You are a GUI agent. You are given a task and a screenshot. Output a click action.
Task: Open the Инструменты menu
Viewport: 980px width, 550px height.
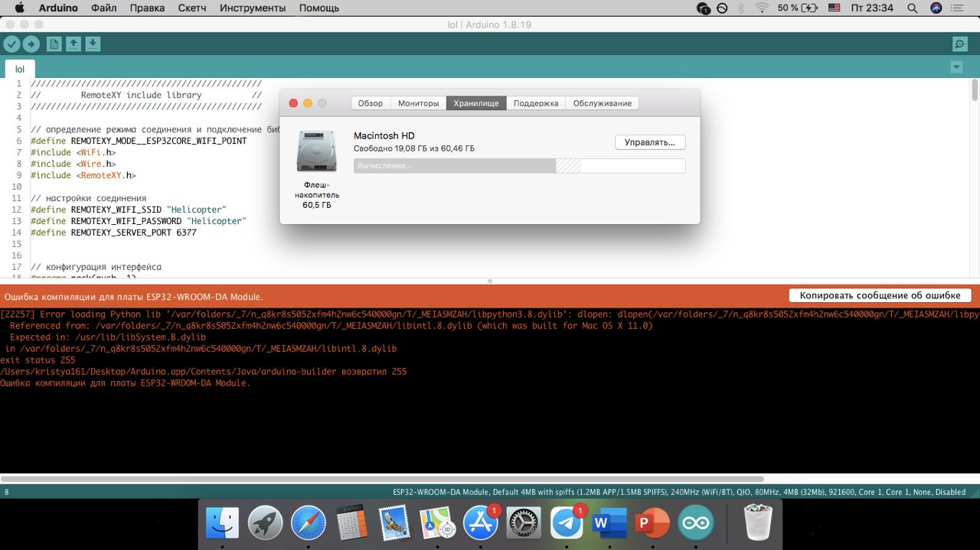tap(253, 8)
